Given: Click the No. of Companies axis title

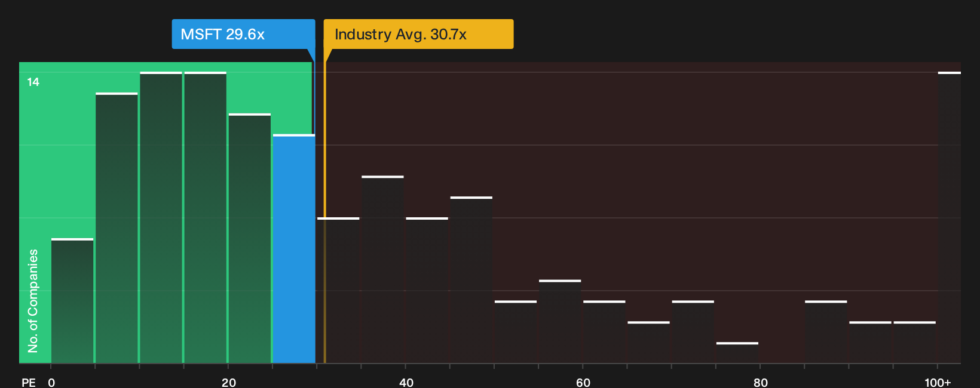Looking at the screenshot, I should coord(33,301).
